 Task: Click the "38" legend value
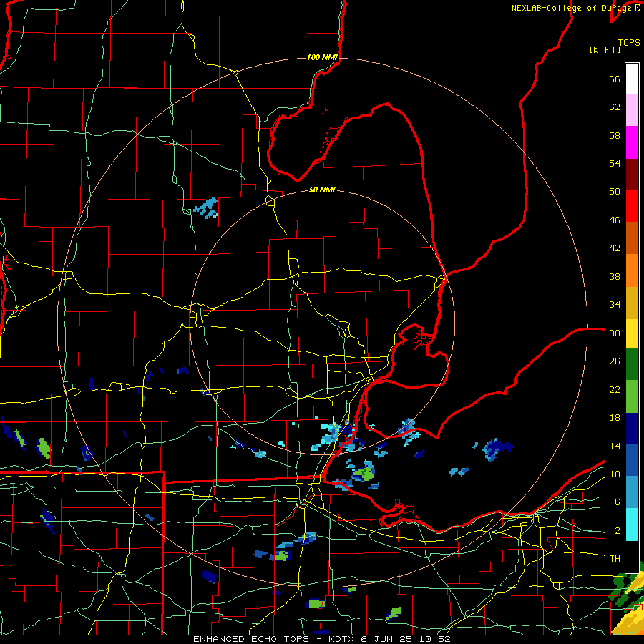coord(615,277)
